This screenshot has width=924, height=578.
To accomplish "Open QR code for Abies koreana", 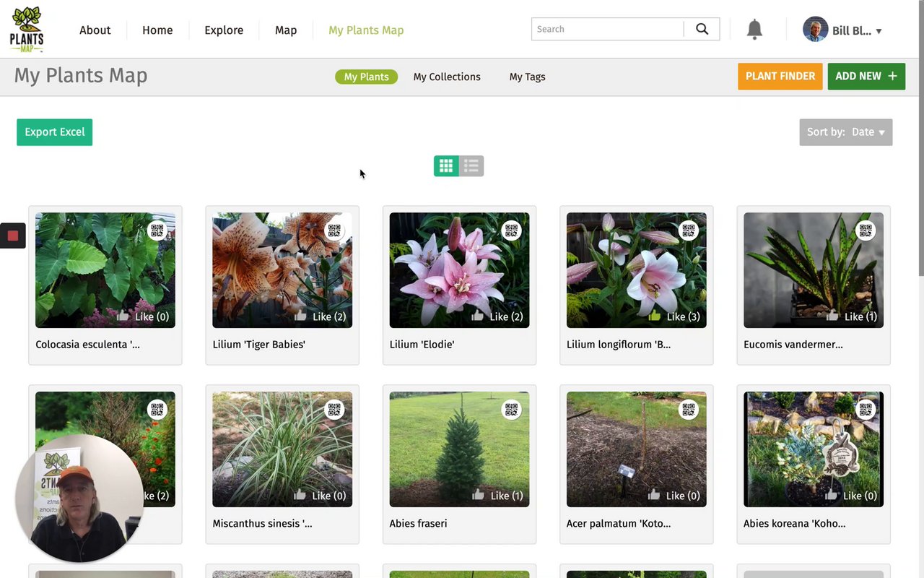I will (865, 410).
